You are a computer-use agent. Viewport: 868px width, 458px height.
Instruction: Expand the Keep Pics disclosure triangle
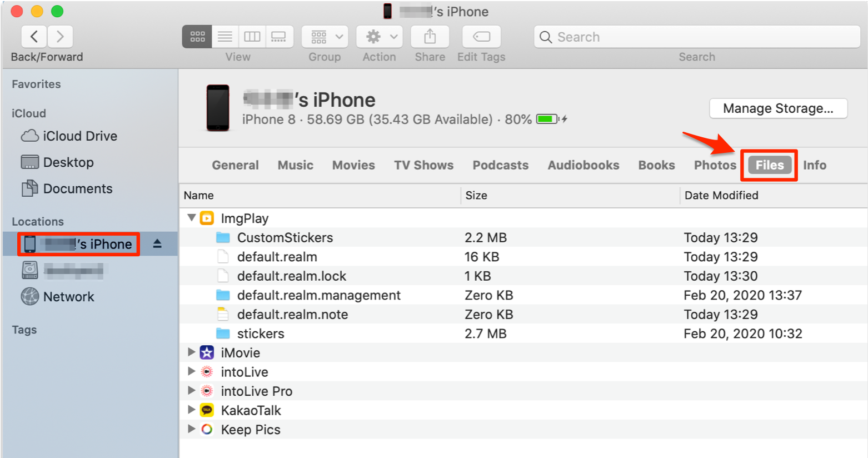[x=191, y=429]
